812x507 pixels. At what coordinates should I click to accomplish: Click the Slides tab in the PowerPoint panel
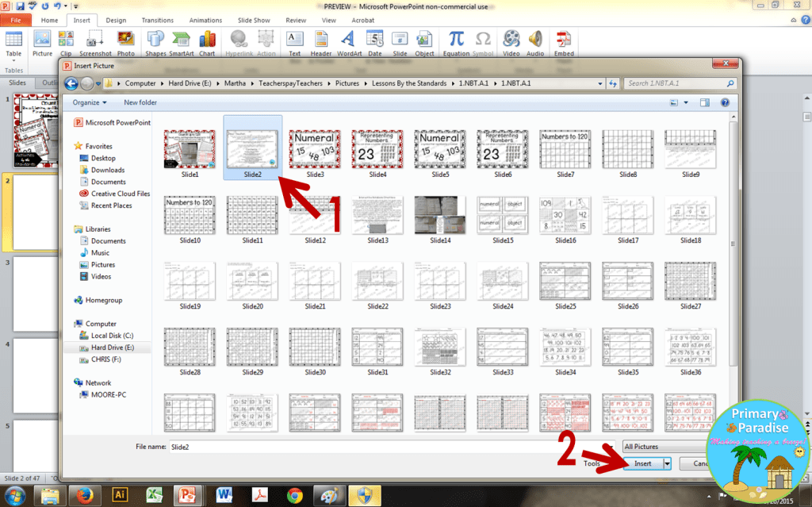[17, 83]
